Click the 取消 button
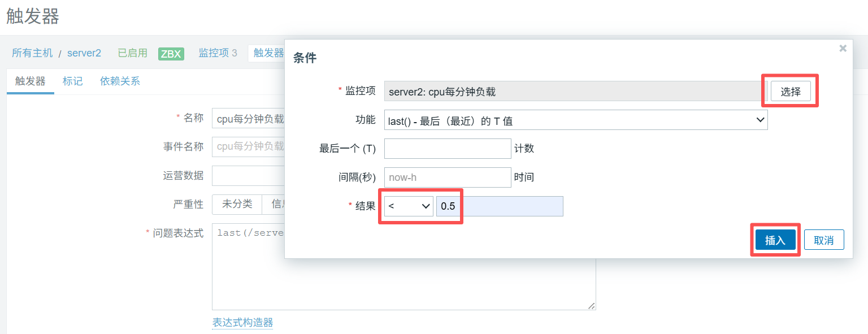This screenshot has height=334, width=868. click(x=824, y=240)
